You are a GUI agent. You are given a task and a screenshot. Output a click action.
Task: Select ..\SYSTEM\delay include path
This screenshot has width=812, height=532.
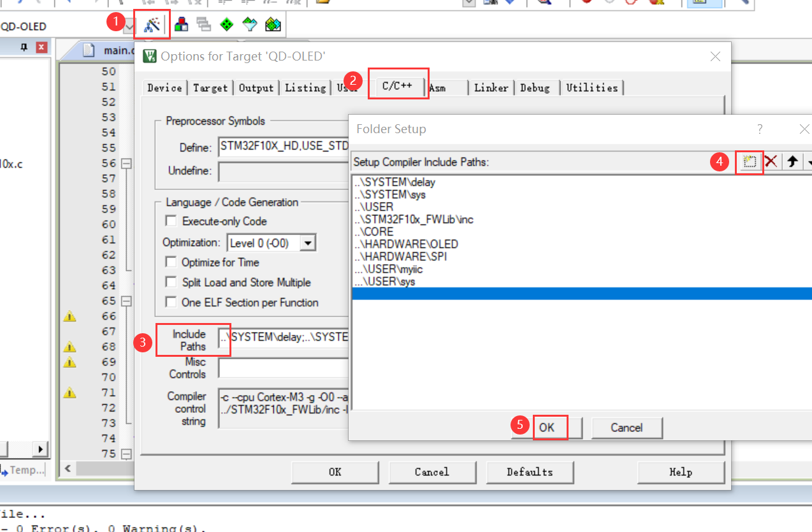click(x=395, y=182)
